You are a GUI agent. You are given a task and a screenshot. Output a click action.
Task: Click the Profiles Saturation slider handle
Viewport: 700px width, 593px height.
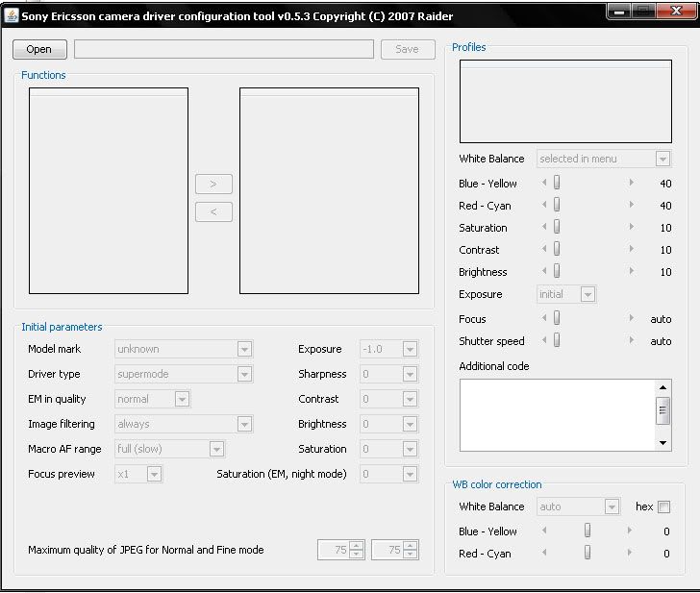tap(557, 227)
